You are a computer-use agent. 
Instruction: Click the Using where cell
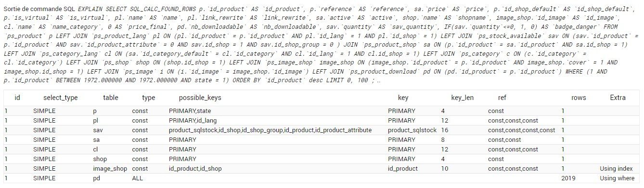click(617, 178)
